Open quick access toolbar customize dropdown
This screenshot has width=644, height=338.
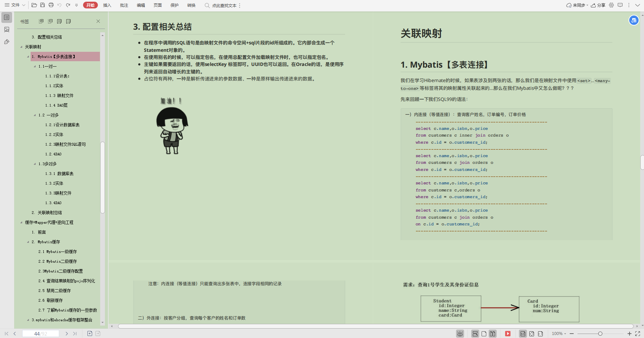click(76, 5)
